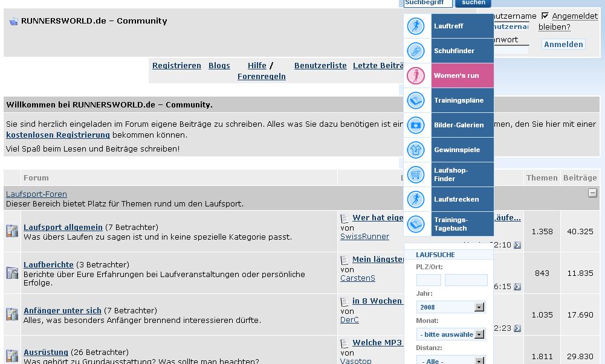Click the Trainingspläne icon
Image resolution: width=605 pixels, height=364 pixels.
[416, 100]
